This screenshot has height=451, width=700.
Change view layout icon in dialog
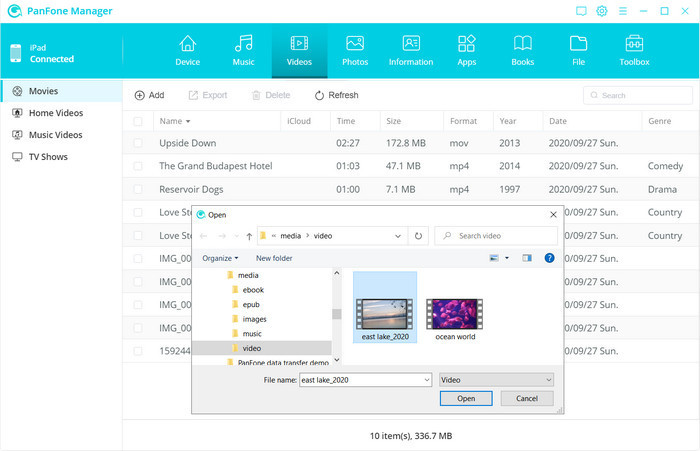(494, 258)
